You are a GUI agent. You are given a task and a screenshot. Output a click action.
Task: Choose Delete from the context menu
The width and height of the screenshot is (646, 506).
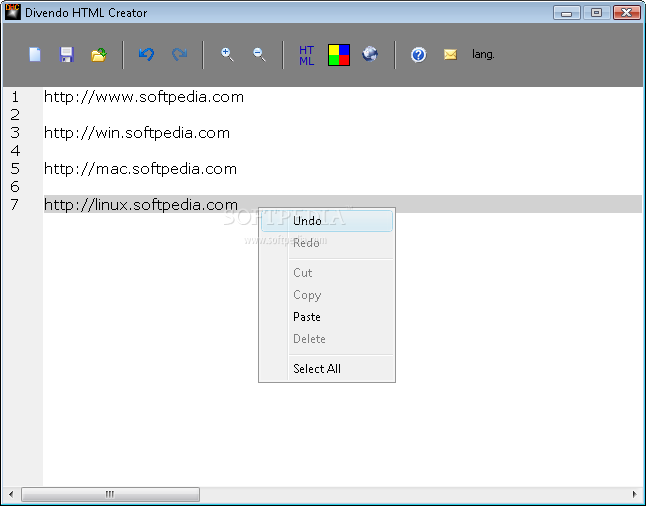327,339
